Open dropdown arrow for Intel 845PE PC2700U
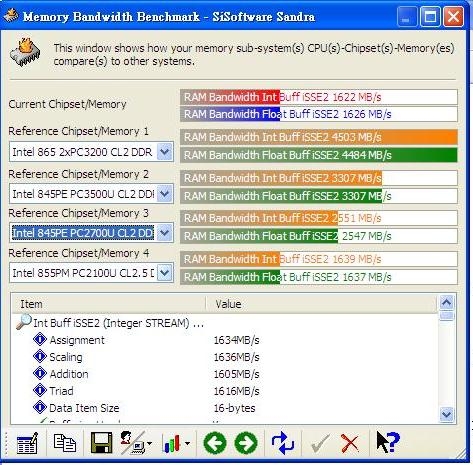Viewport: 473px width, 465px height. coord(165,233)
